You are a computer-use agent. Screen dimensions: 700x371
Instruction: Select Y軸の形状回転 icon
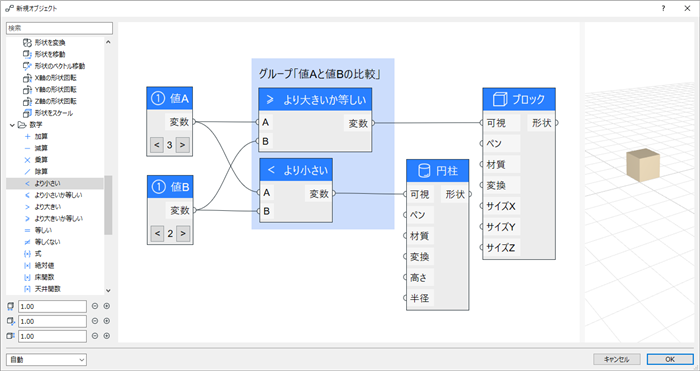(27, 90)
